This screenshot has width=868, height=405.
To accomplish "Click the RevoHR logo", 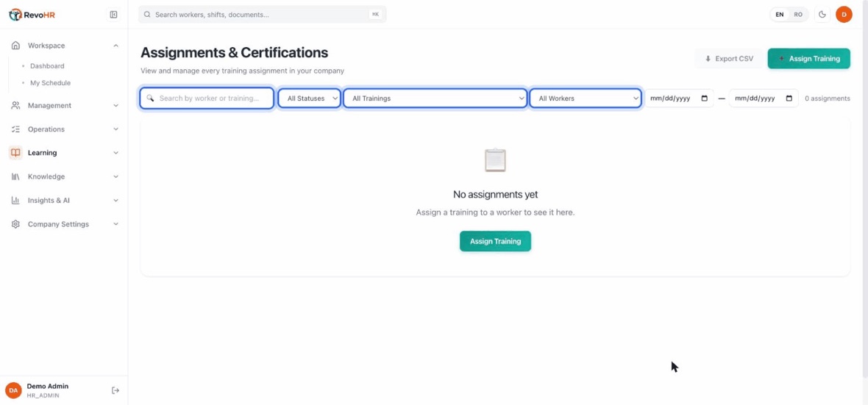I will point(32,15).
